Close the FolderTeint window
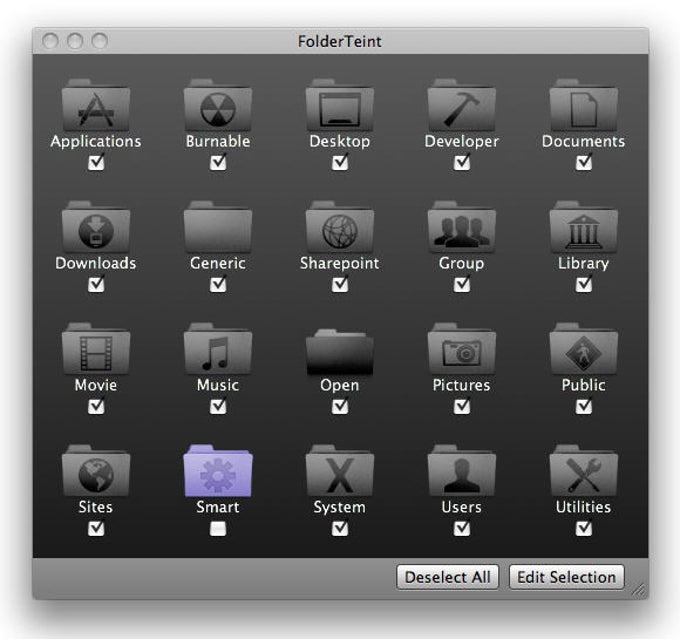The image size is (680, 639). [50, 41]
